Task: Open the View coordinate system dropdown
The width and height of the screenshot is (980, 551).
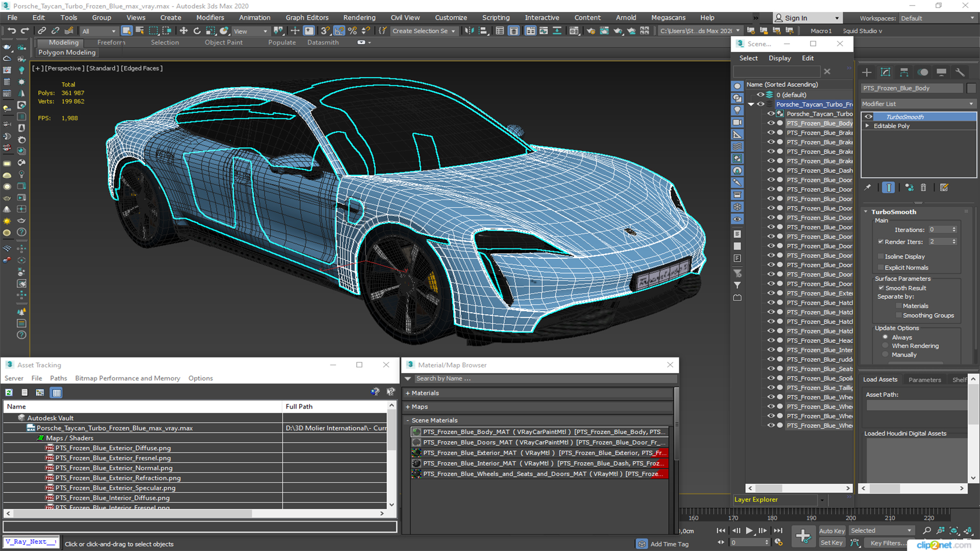Action: (x=250, y=31)
